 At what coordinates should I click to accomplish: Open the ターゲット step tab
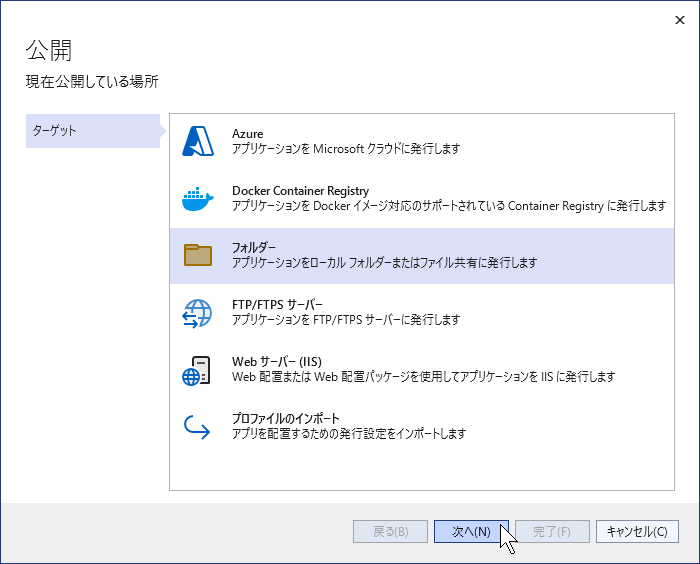[93, 131]
